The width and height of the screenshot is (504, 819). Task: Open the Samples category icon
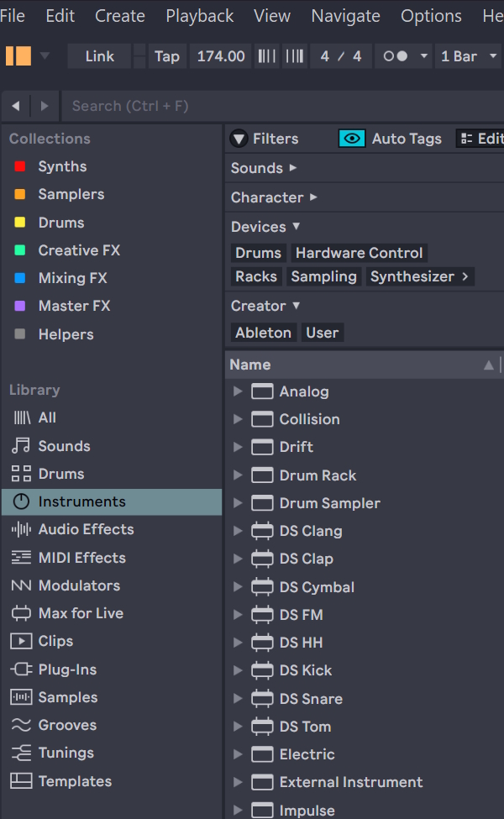[22, 697]
